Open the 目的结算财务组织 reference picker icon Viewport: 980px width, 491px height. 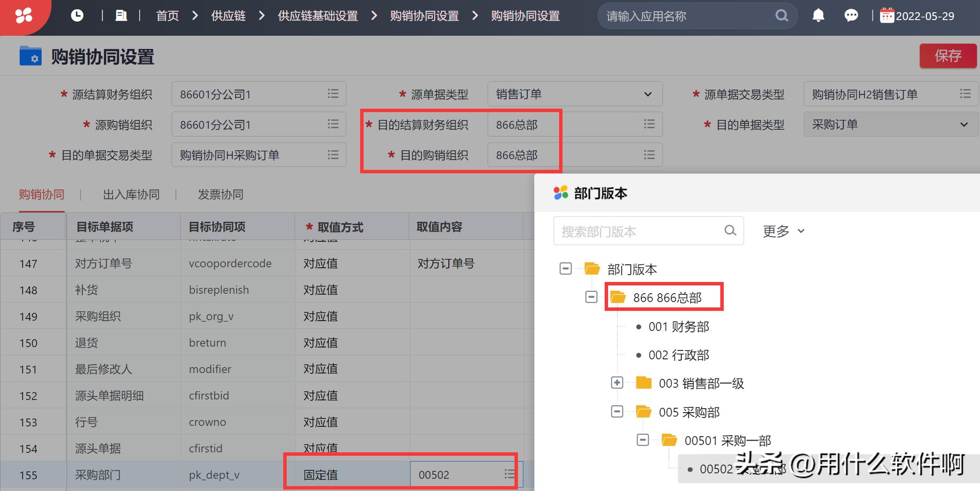click(x=649, y=124)
